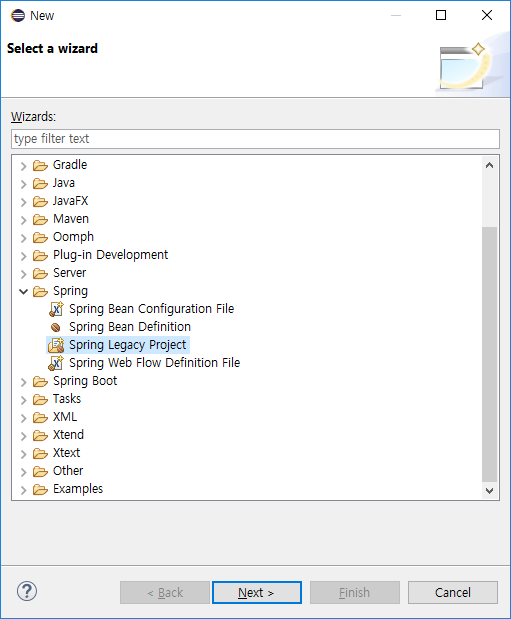Maximize the New wizard dialog
The height and width of the screenshot is (619, 511).
click(x=441, y=15)
